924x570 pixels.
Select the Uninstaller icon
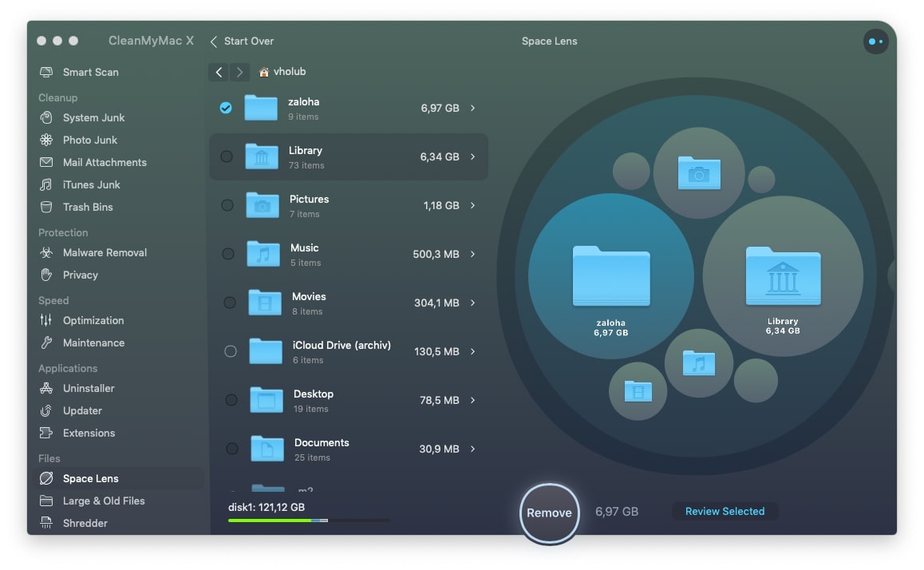tap(46, 388)
